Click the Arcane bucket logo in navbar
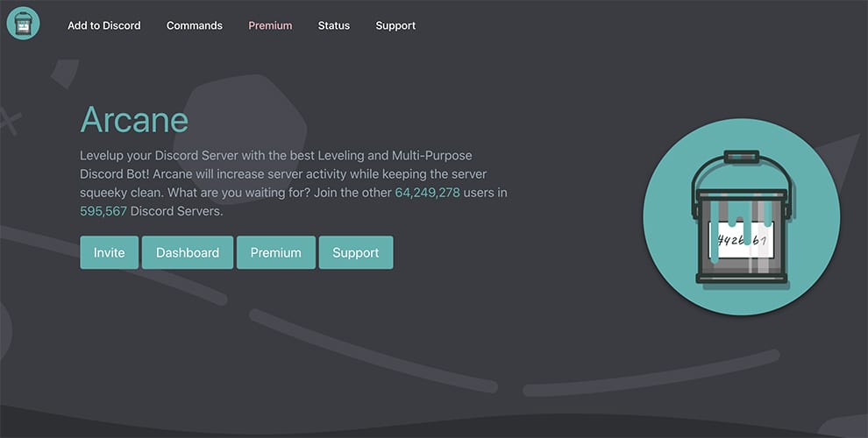 (23, 24)
